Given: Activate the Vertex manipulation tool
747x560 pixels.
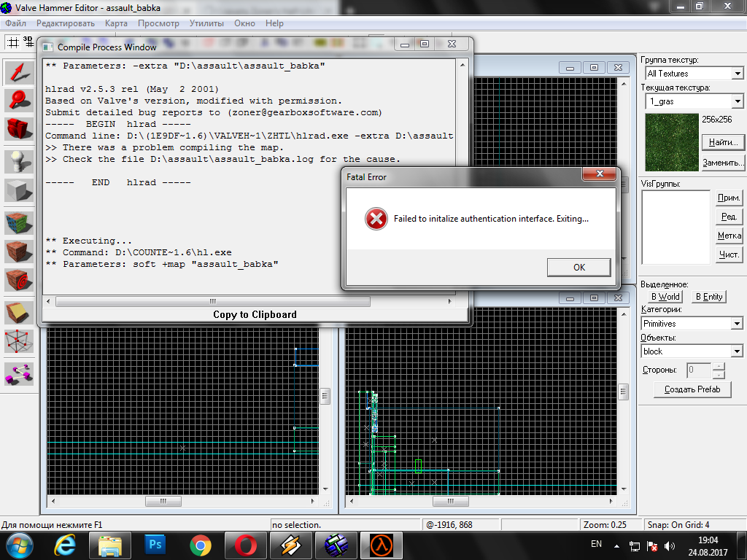Looking at the screenshot, I should pyautogui.click(x=19, y=341).
